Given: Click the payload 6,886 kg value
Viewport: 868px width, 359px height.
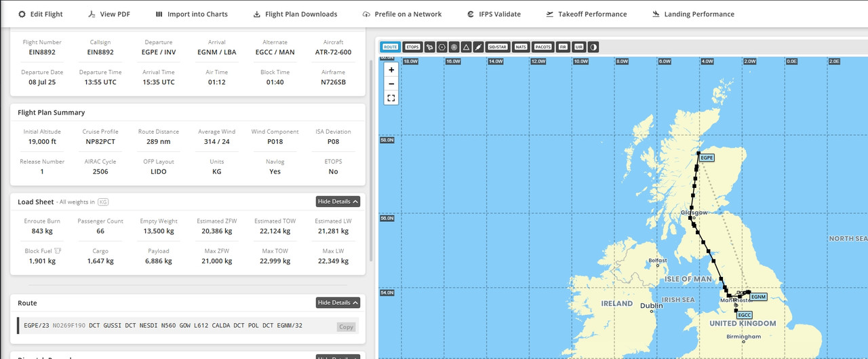Looking at the screenshot, I should coord(159,261).
